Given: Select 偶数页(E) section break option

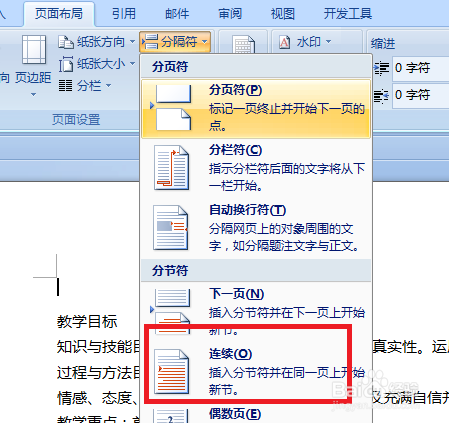Looking at the screenshot, I should click(256, 414).
